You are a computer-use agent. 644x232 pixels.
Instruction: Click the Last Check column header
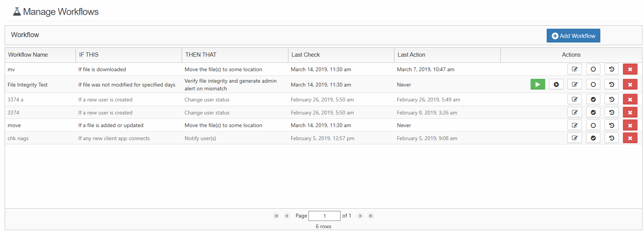pos(341,55)
